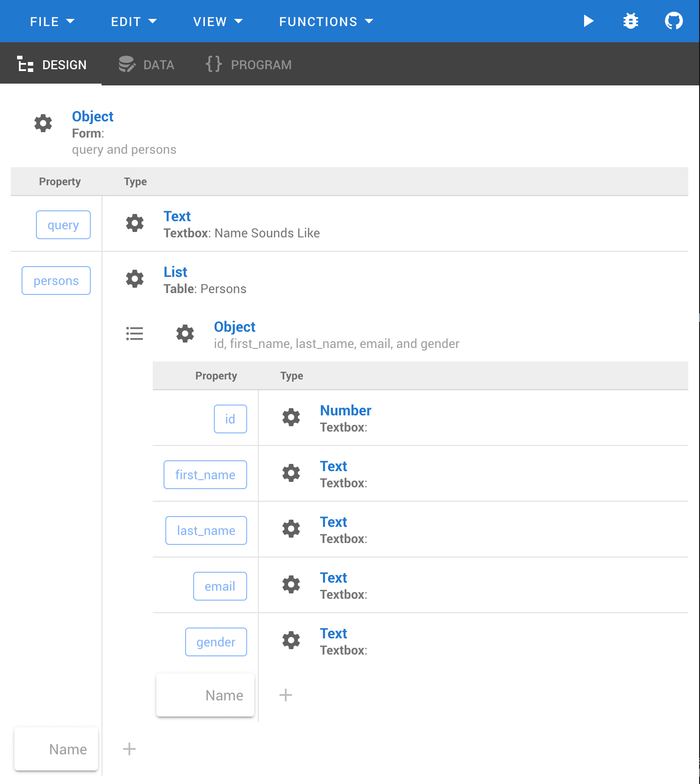Open gear settings for query Text row

[x=135, y=223]
